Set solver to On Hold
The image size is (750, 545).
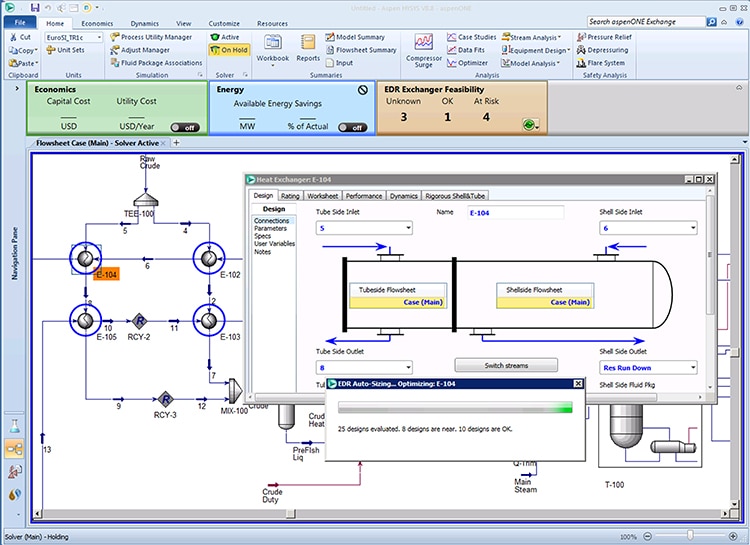(229, 50)
